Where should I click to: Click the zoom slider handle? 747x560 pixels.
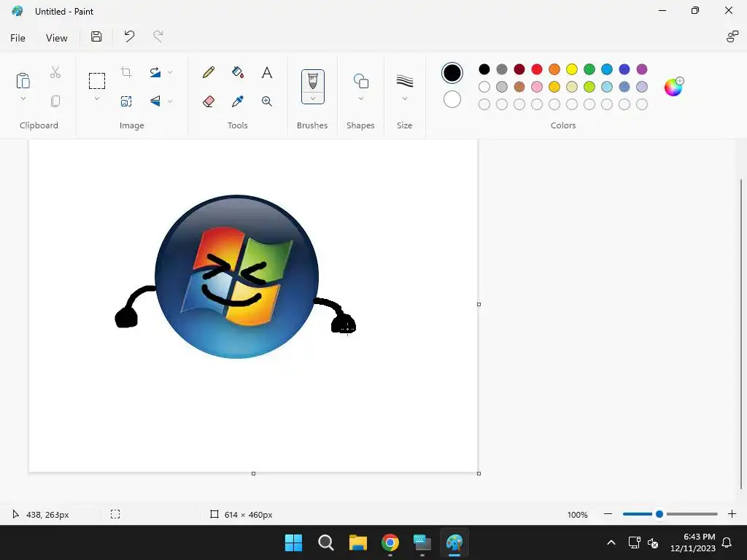pos(659,514)
